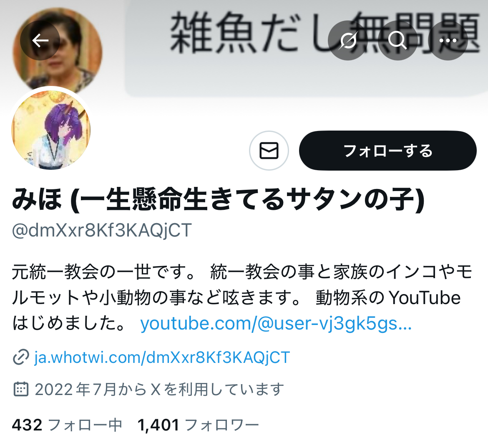Viewport: 488px width, 448px height.
Task: Open the youtube.com/@user-vj3gk5gs link
Action: [x=276, y=323]
